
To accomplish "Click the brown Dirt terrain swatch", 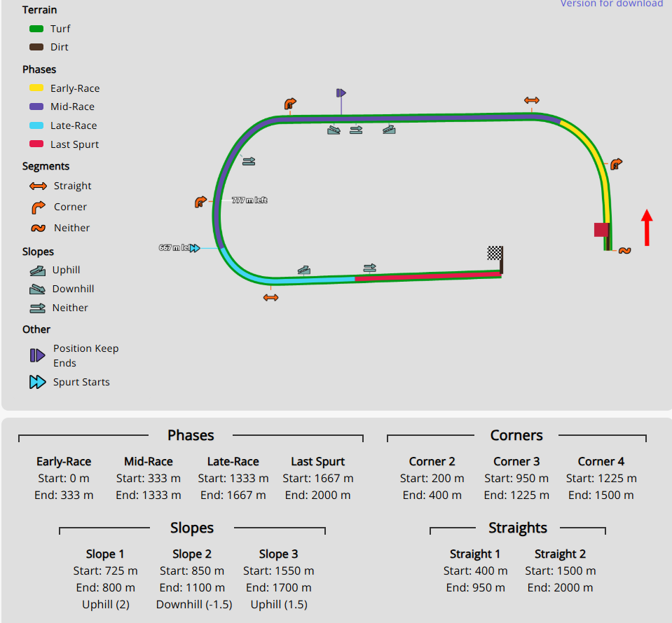I will tap(36, 47).
